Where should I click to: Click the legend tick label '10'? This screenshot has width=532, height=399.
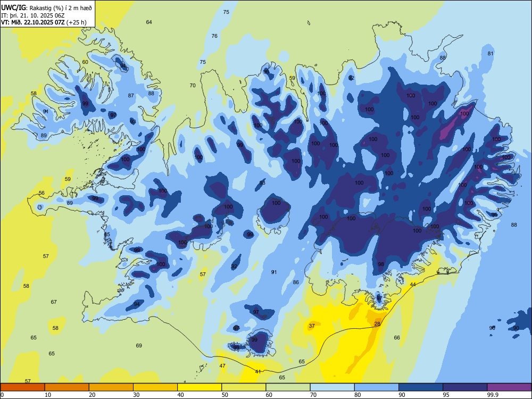coord(48,395)
